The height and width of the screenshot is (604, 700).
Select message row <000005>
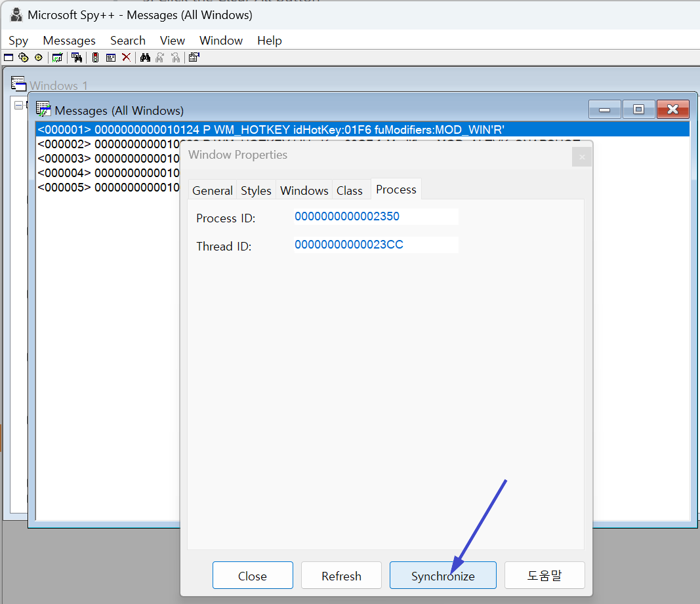point(108,187)
